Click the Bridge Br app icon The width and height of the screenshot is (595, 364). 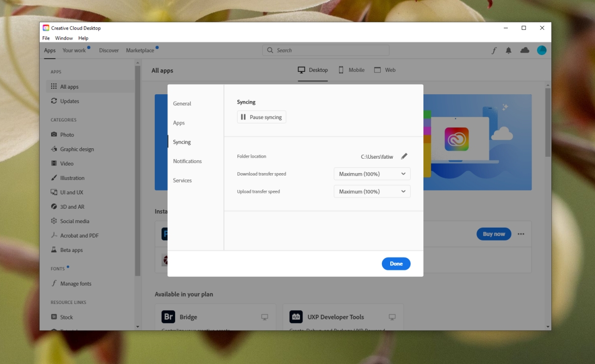point(168,317)
